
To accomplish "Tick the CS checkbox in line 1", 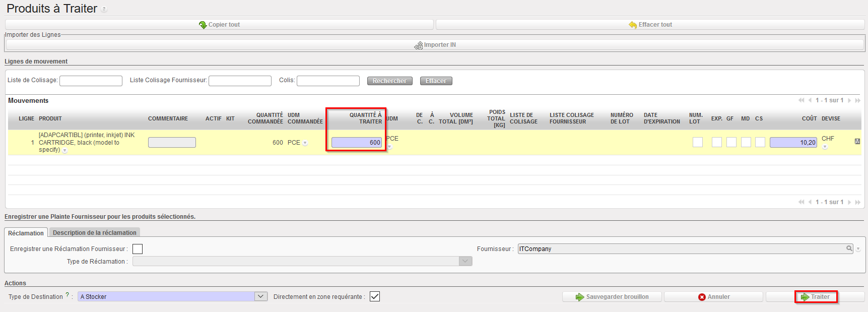I will coord(761,142).
